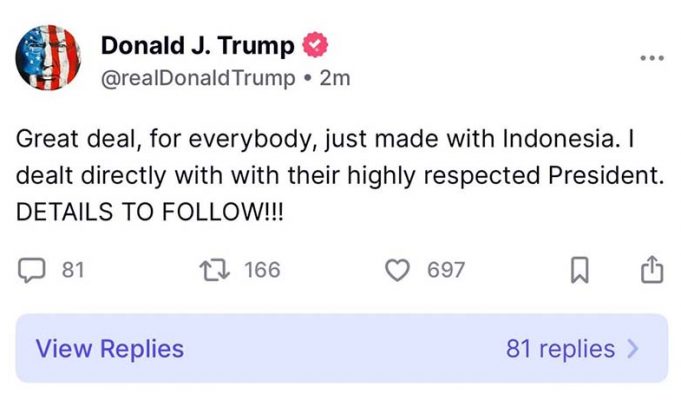This screenshot has width=681, height=400.
Task: Click the 2m timestamp
Action: [x=335, y=77]
